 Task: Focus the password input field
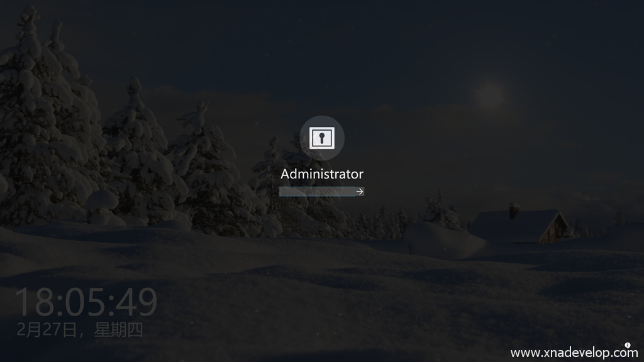pos(317,192)
